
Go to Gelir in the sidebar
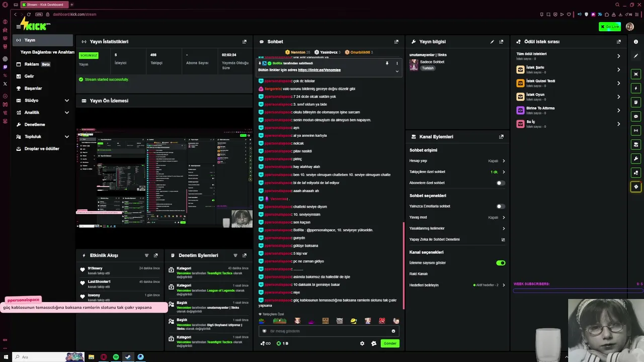[43, 76]
